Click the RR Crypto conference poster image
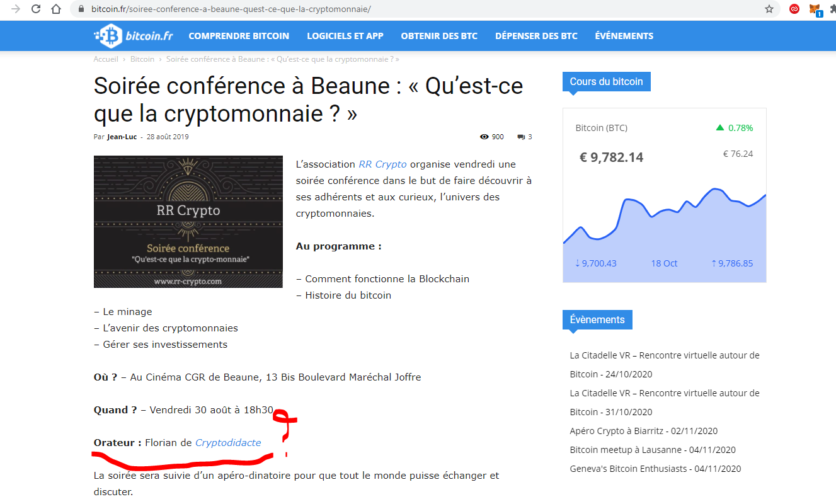 tap(188, 222)
